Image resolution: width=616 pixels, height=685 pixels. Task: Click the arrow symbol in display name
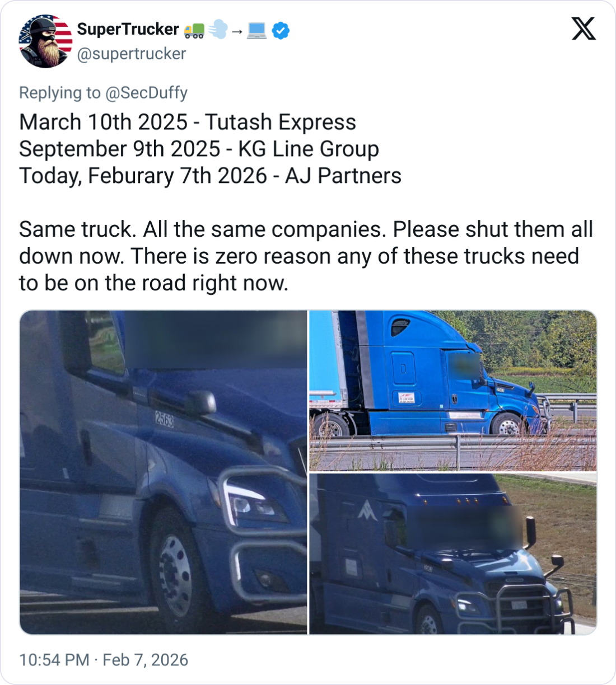click(x=237, y=31)
